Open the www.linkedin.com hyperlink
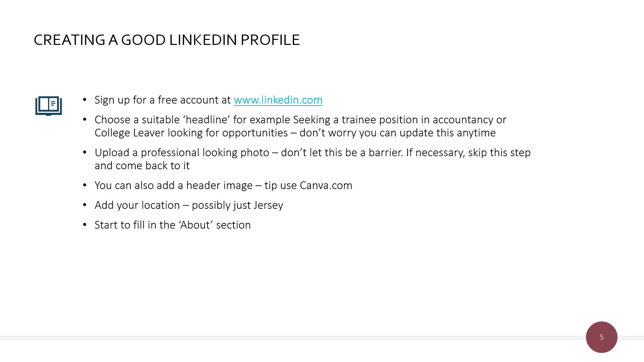 (278, 100)
